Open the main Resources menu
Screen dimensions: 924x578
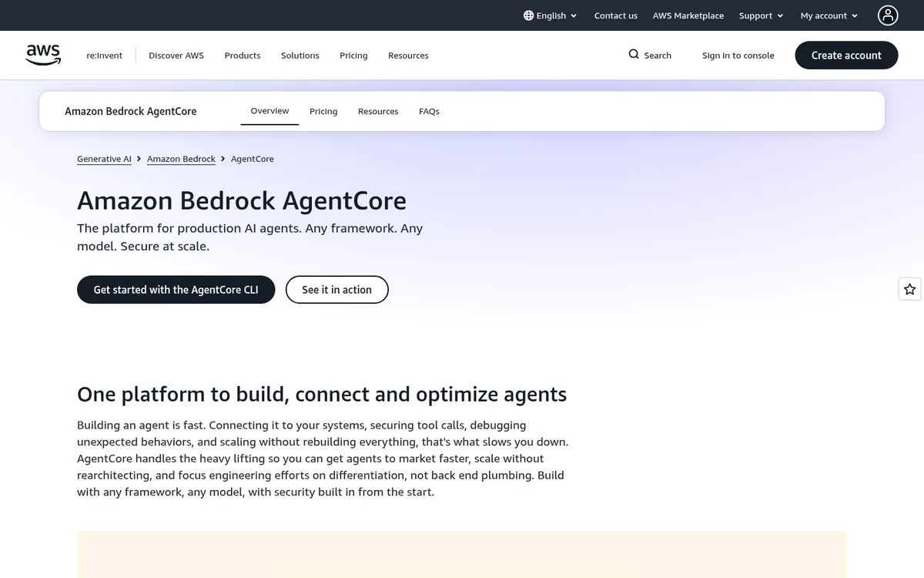coord(408,55)
